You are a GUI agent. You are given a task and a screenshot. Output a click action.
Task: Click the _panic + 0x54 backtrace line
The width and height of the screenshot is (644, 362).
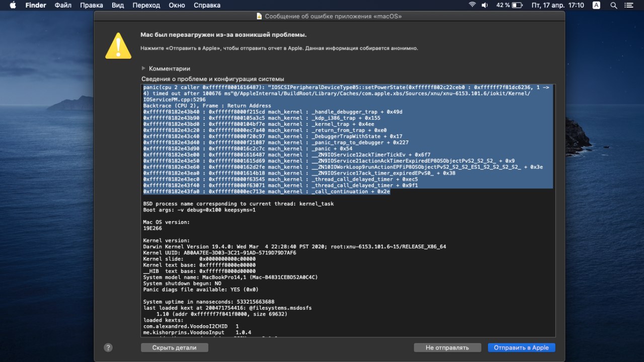point(248,149)
